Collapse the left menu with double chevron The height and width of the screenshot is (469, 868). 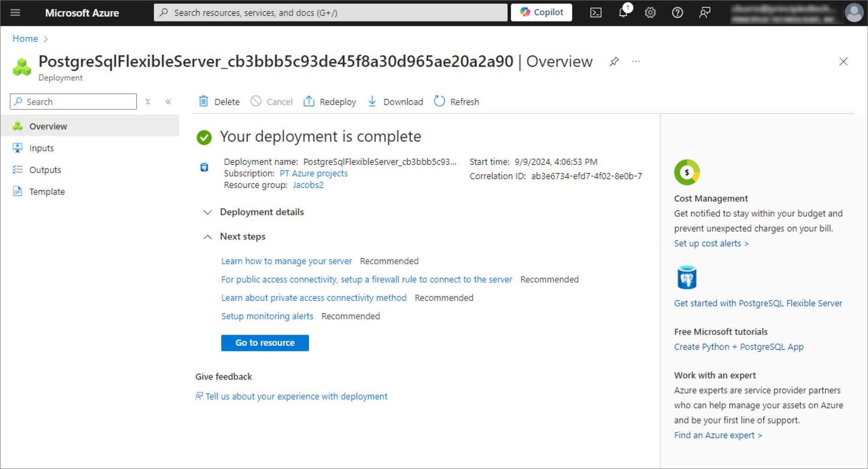pos(168,102)
